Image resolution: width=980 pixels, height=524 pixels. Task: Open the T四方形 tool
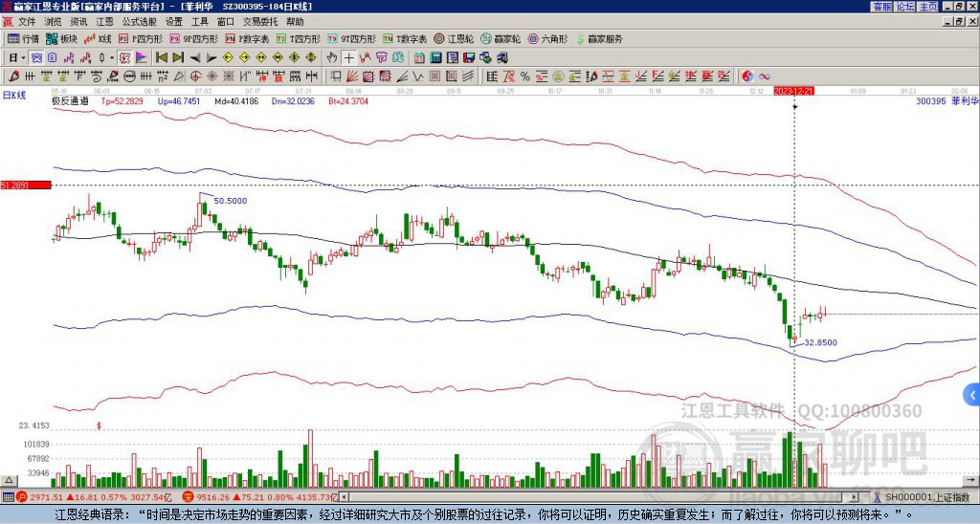[x=299, y=38]
